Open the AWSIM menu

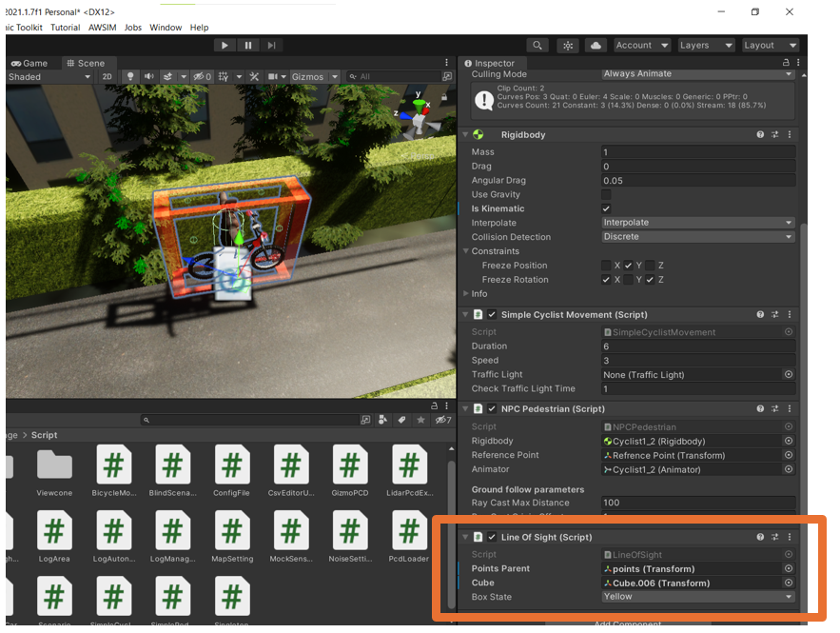(101, 28)
